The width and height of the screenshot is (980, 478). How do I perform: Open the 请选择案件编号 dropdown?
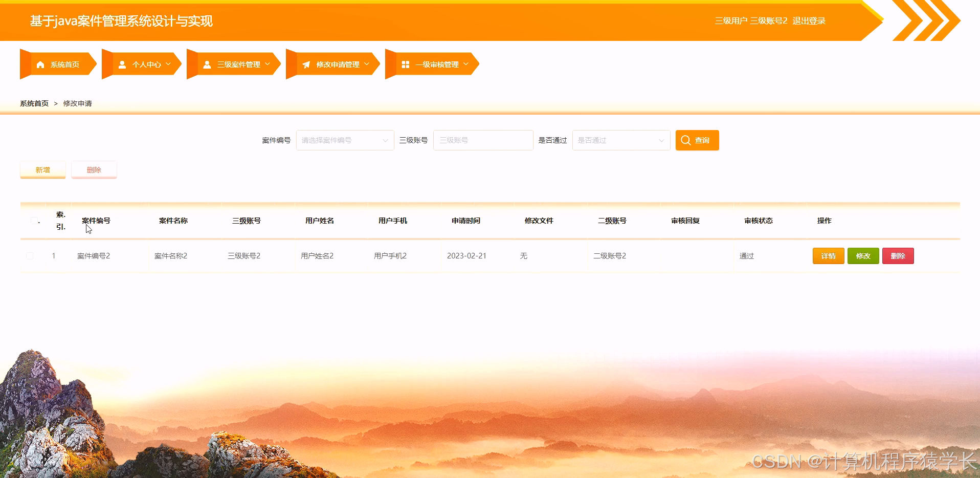point(345,140)
